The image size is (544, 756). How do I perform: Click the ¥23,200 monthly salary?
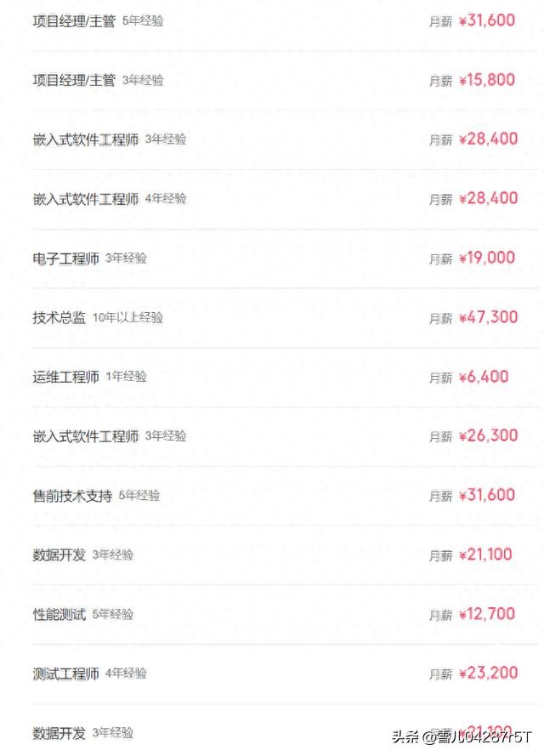488,674
